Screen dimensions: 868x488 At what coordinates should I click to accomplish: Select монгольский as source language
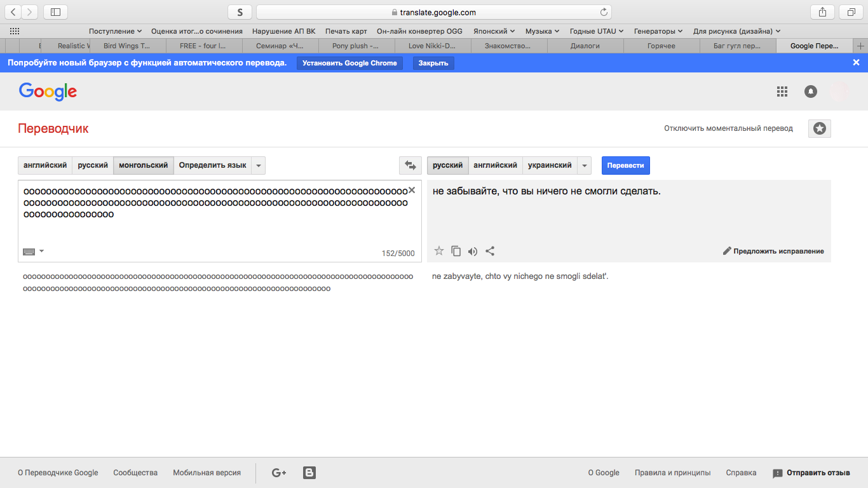(144, 165)
